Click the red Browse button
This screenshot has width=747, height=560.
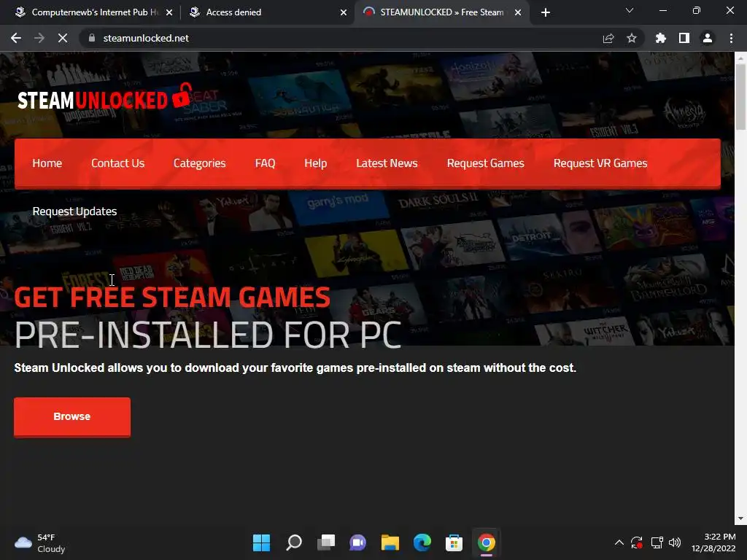pos(72,416)
